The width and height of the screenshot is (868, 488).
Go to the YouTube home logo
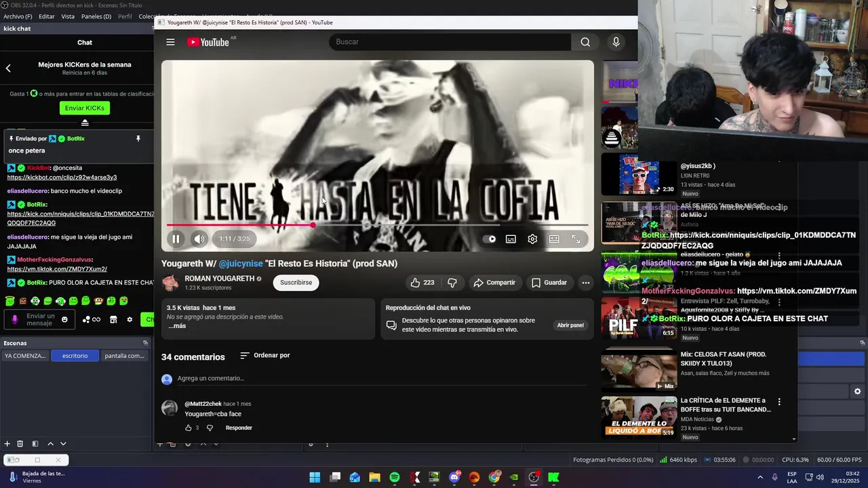(x=208, y=42)
